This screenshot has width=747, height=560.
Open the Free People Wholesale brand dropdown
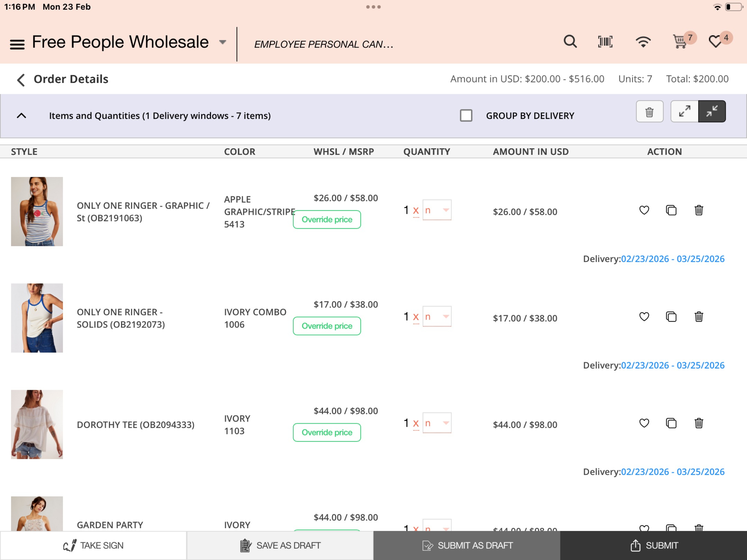tap(222, 42)
